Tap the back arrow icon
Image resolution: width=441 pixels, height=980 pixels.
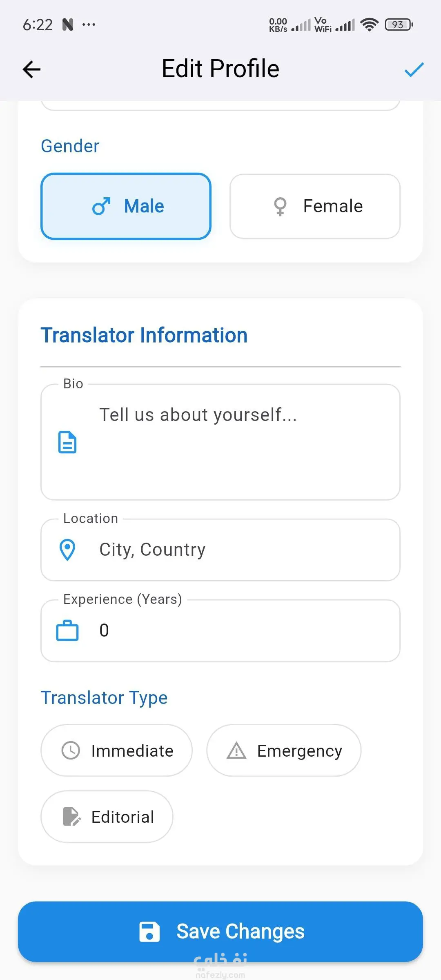(31, 69)
